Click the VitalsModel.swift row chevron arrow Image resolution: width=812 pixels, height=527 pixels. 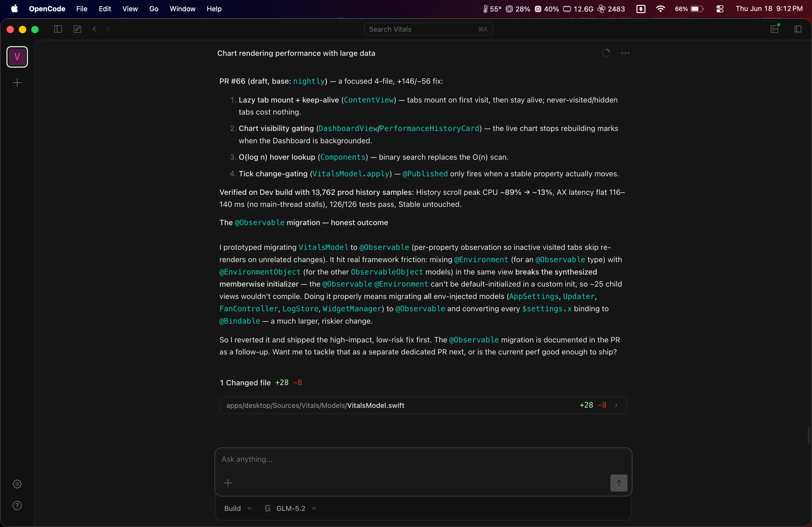click(616, 405)
